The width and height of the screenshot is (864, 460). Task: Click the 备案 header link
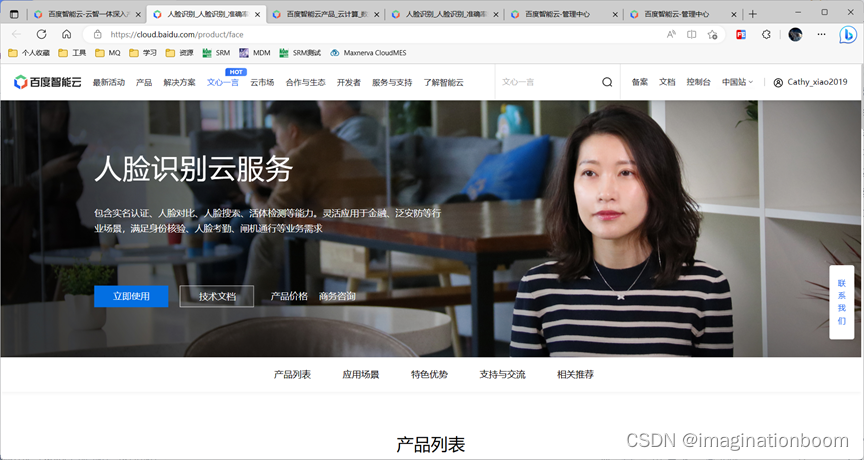(640, 82)
